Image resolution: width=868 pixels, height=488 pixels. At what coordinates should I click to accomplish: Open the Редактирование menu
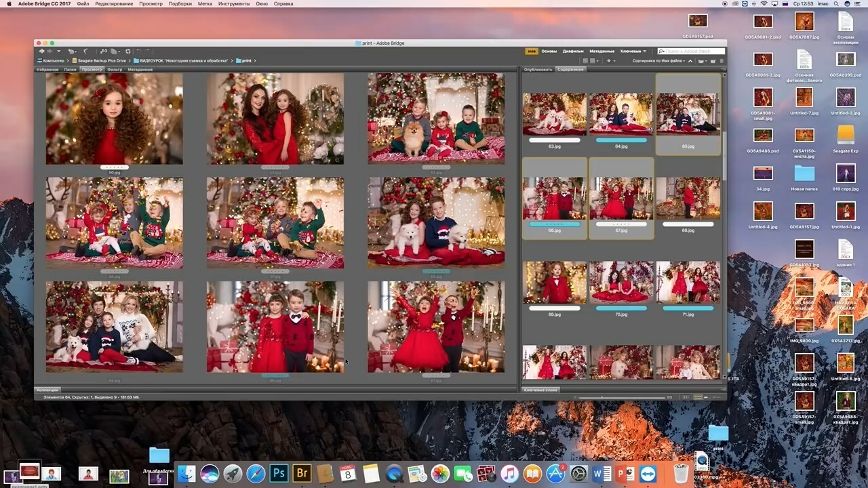(x=114, y=3)
